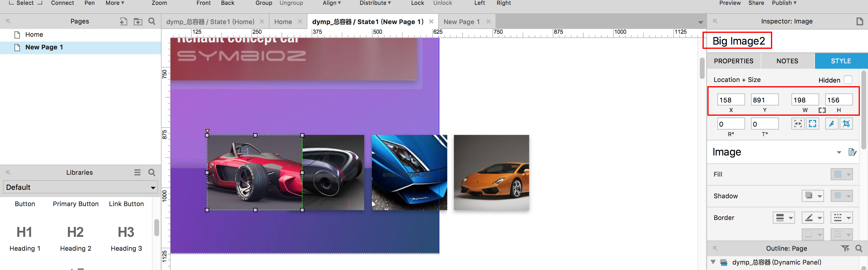Open the Border line width dropdown
868x270 pixels.
click(783, 218)
